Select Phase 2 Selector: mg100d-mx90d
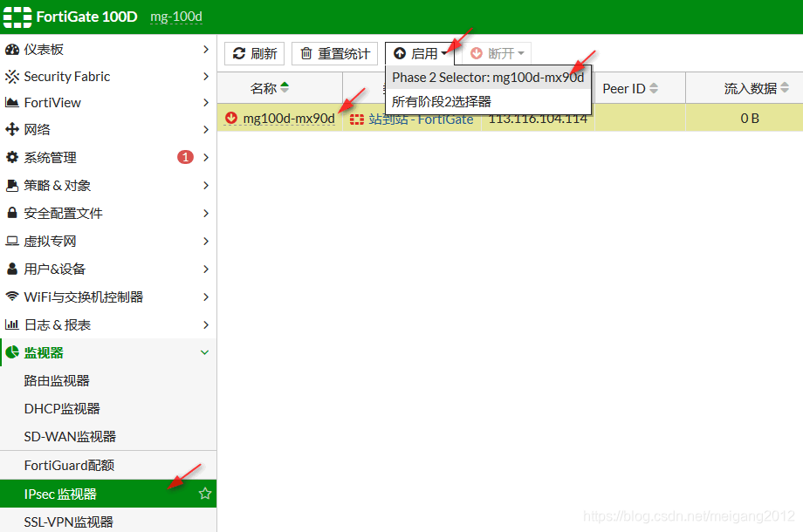803x532 pixels. click(488, 78)
